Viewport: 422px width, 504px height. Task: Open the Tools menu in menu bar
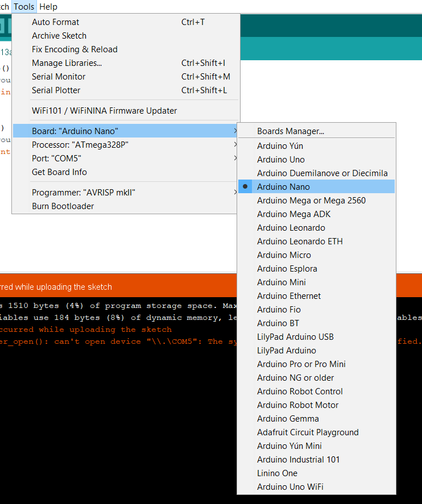click(x=24, y=6)
